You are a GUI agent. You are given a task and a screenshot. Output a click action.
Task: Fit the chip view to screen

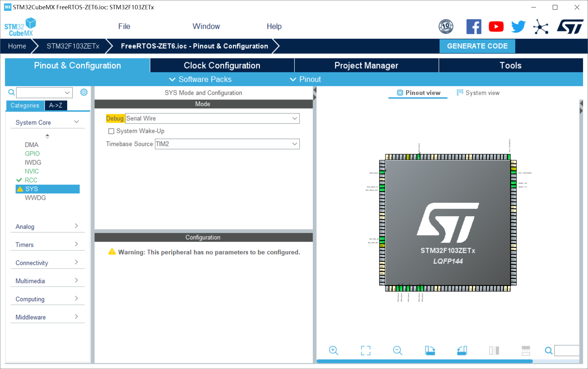tap(365, 350)
